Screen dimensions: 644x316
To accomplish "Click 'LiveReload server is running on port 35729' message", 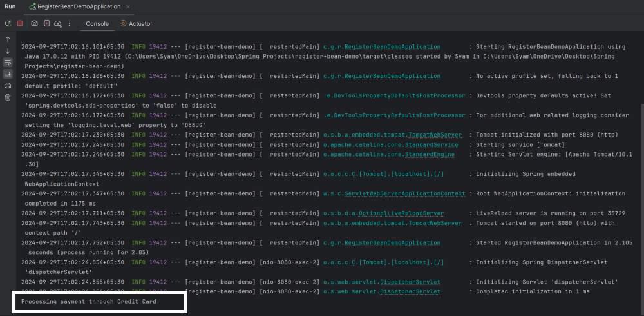I will point(551,213).
